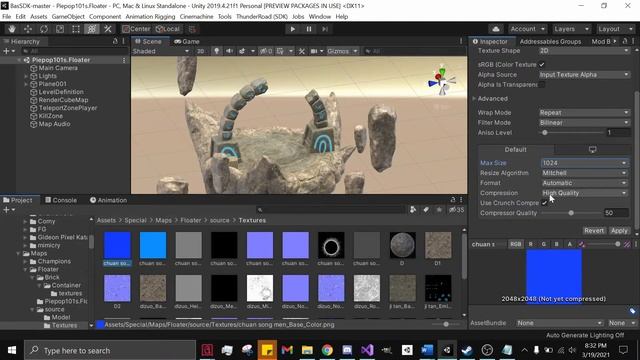Open the Resize Algorithm dropdown
Screen dimensions: 640x360
click(x=584, y=173)
